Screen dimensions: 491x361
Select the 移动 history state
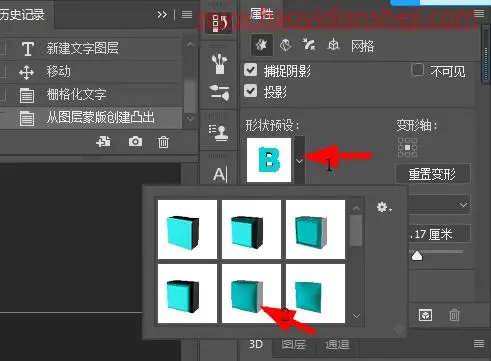91,72
